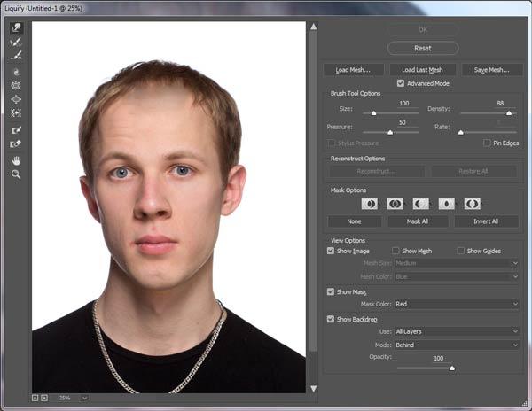Open the Mask Color dropdown
This screenshot has height=411, width=532.
coord(457,304)
